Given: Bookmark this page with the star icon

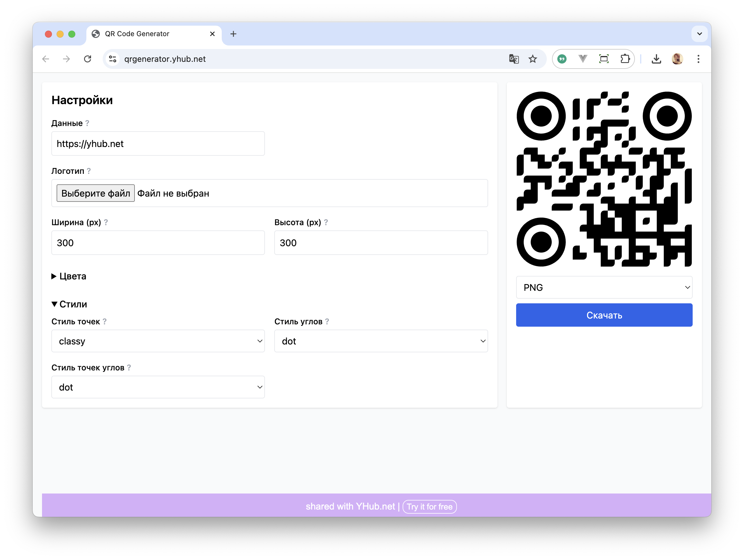Looking at the screenshot, I should (533, 59).
